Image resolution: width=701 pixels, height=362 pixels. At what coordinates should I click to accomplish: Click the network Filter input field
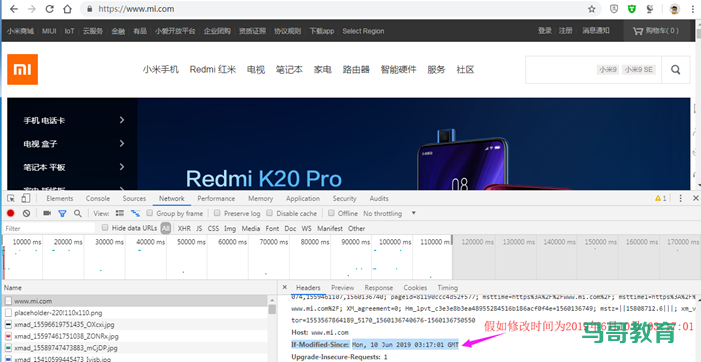click(50, 228)
